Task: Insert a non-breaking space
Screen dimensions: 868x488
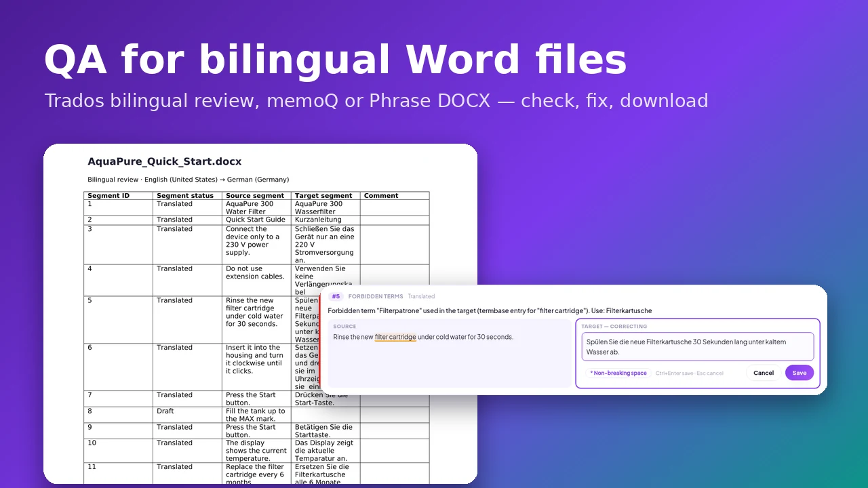Action: [618, 373]
